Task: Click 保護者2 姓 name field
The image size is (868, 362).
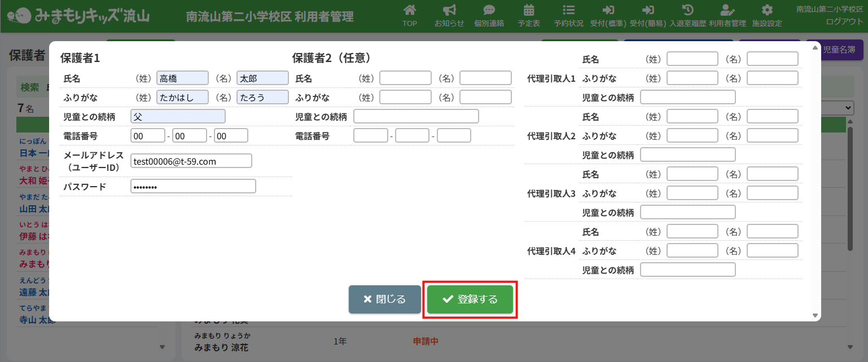Action: tap(405, 78)
